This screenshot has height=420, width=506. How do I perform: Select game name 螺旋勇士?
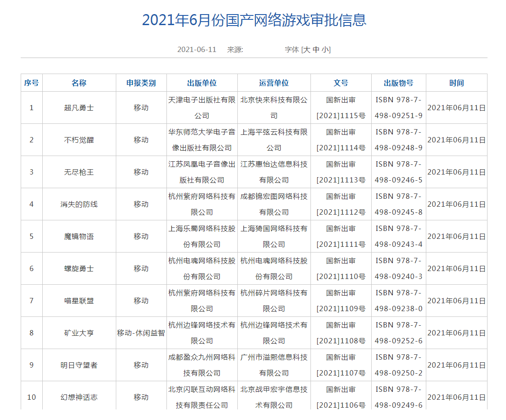pyautogui.click(x=79, y=268)
